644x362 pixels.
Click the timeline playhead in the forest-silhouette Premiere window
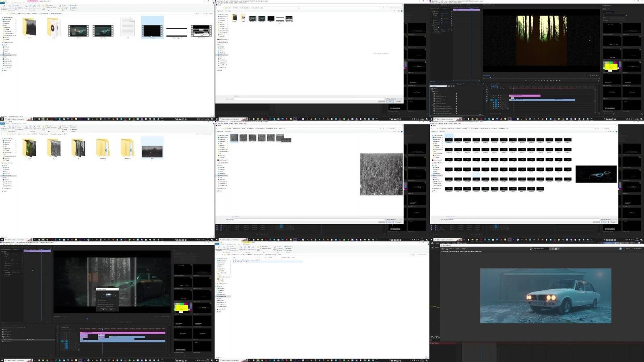(x=513, y=87)
